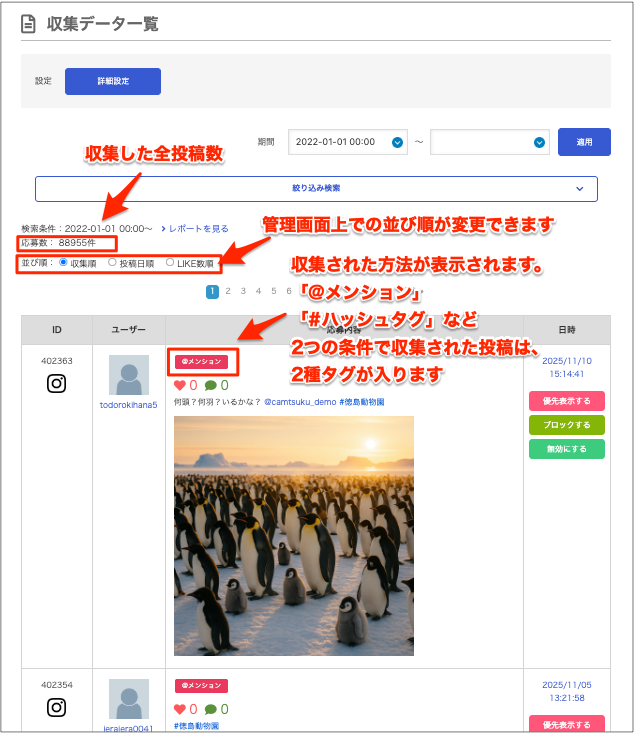Expand the 絞り込み検索 filter panel
This screenshot has width=634, height=733.
(x=316, y=188)
